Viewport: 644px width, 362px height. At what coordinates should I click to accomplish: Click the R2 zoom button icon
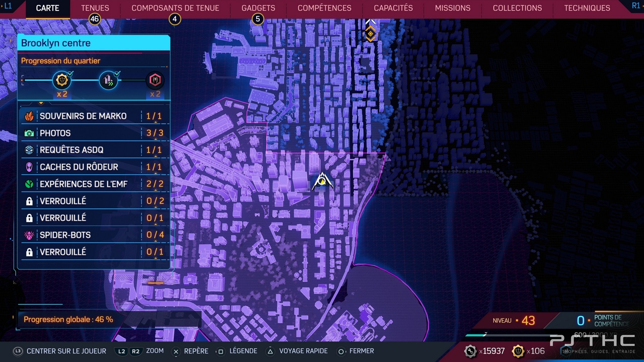click(x=136, y=351)
